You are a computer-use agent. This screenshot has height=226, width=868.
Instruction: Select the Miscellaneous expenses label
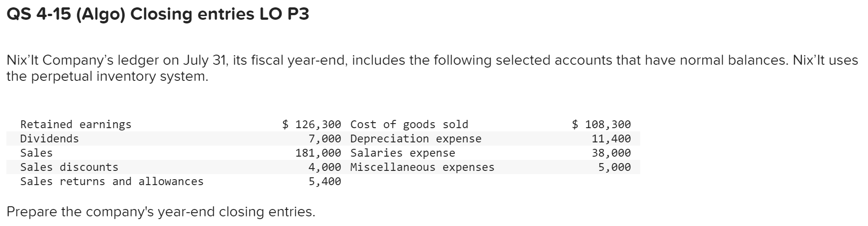422,167
